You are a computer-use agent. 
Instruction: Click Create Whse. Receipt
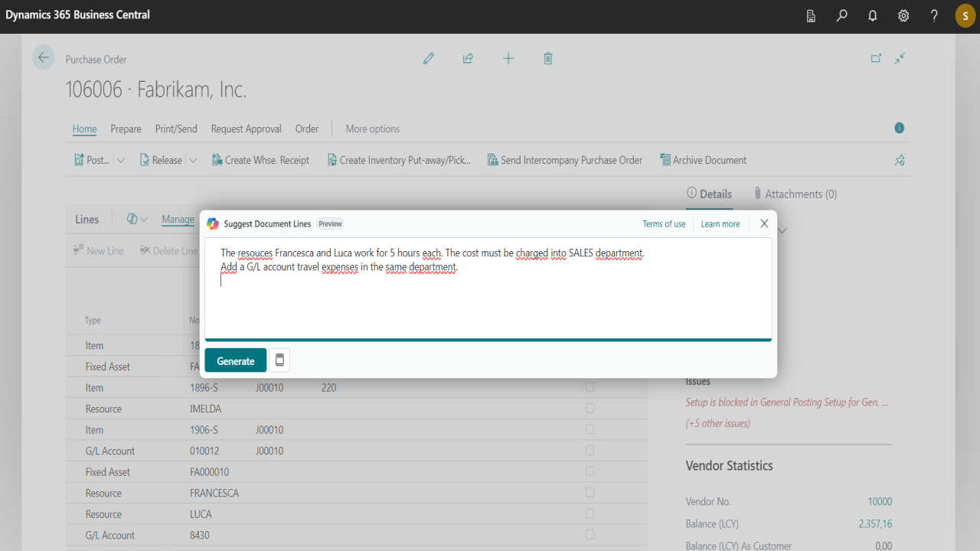[260, 160]
